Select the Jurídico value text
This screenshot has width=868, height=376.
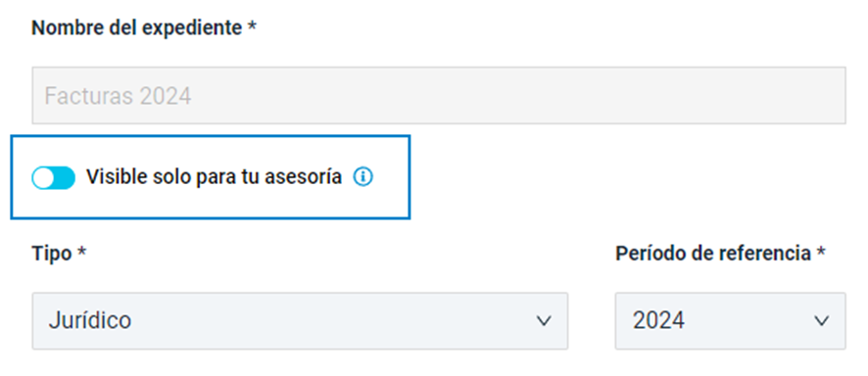point(90,321)
